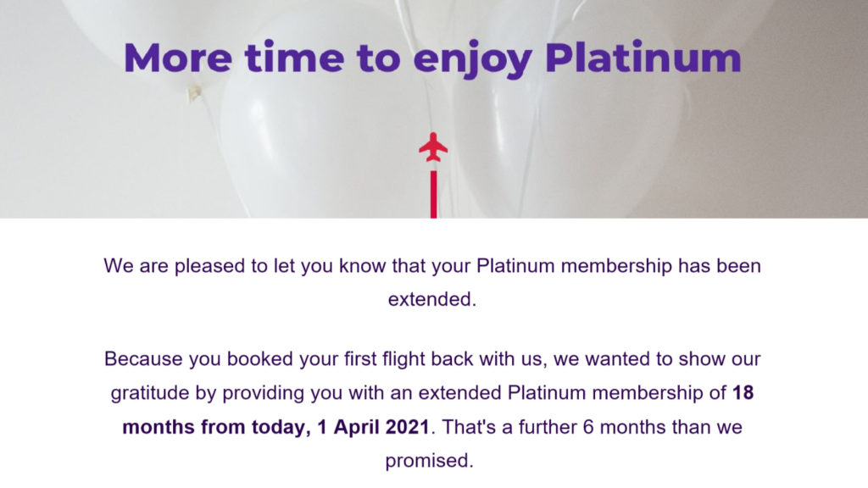Click the final word 'promised.'
868x488 pixels.
430,461
